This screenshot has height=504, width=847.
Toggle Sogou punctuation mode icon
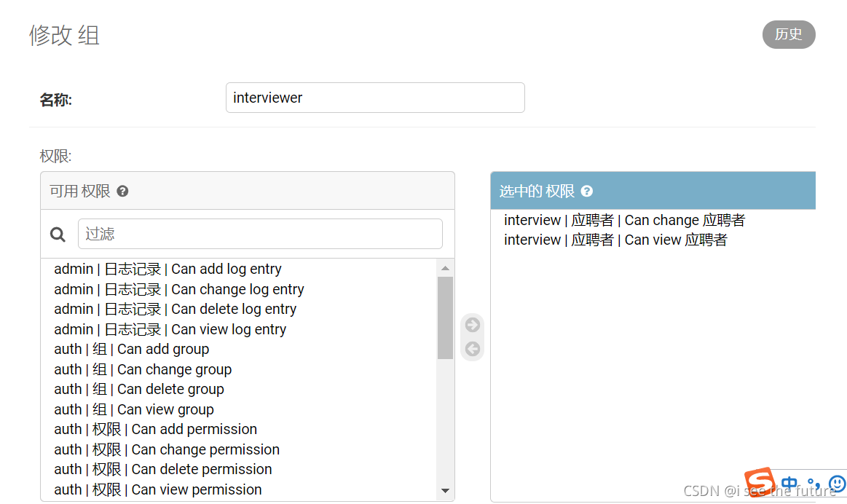tap(813, 484)
